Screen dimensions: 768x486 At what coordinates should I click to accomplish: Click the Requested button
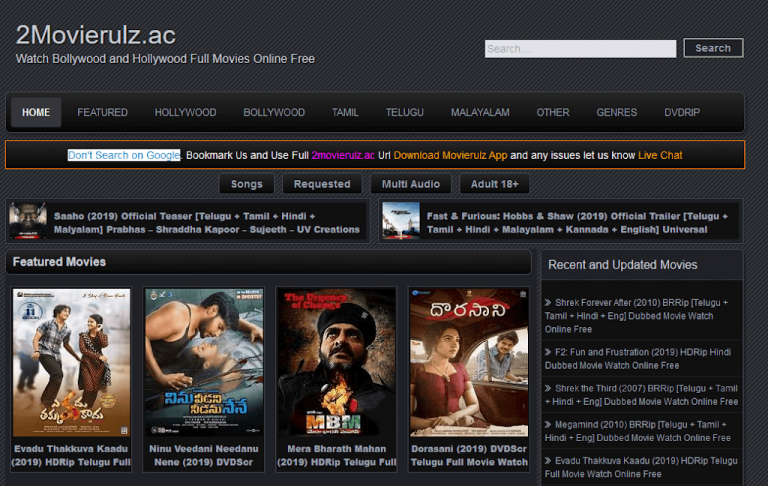tap(322, 184)
